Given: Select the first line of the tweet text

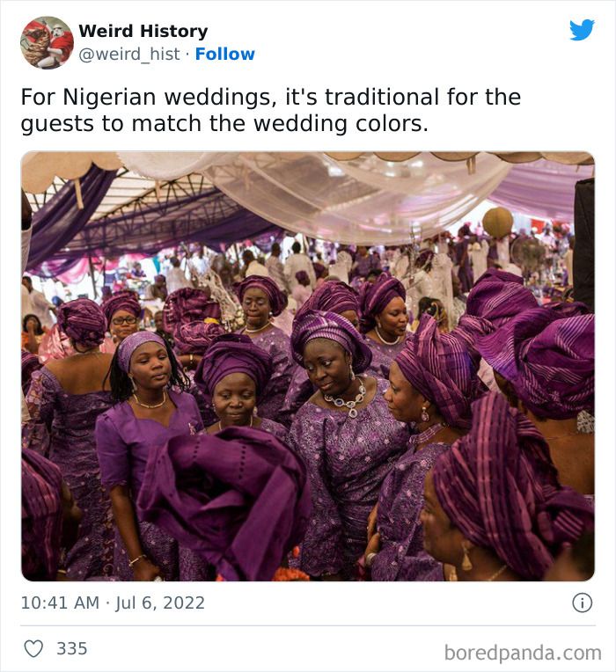Looking at the screenshot, I should click(270, 96).
